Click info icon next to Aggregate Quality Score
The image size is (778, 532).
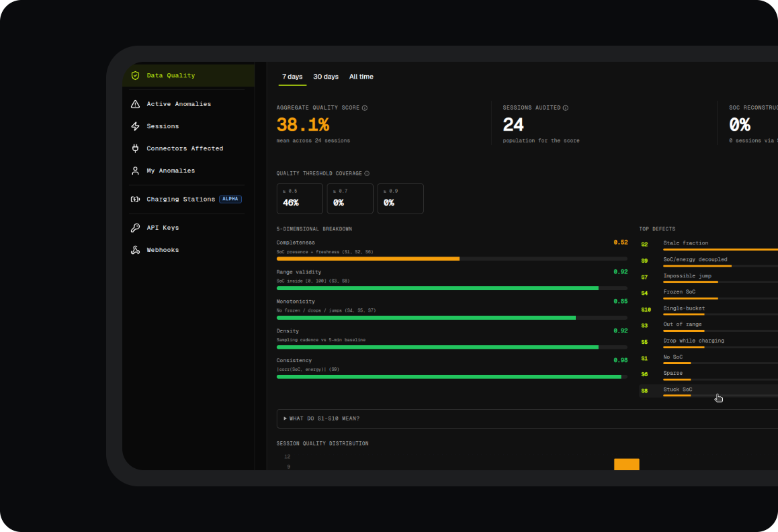(365, 107)
